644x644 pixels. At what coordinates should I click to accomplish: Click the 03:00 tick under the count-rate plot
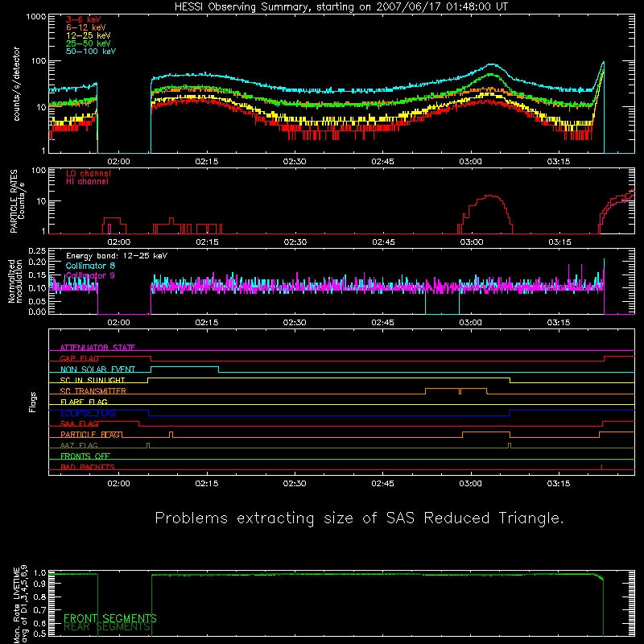click(471, 162)
